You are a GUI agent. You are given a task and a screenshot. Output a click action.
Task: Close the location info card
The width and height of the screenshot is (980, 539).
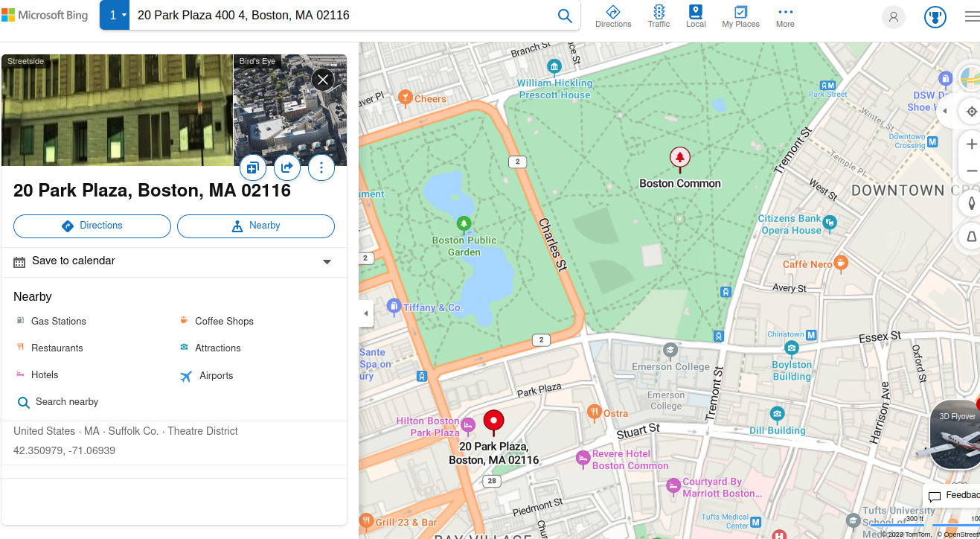coord(322,80)
